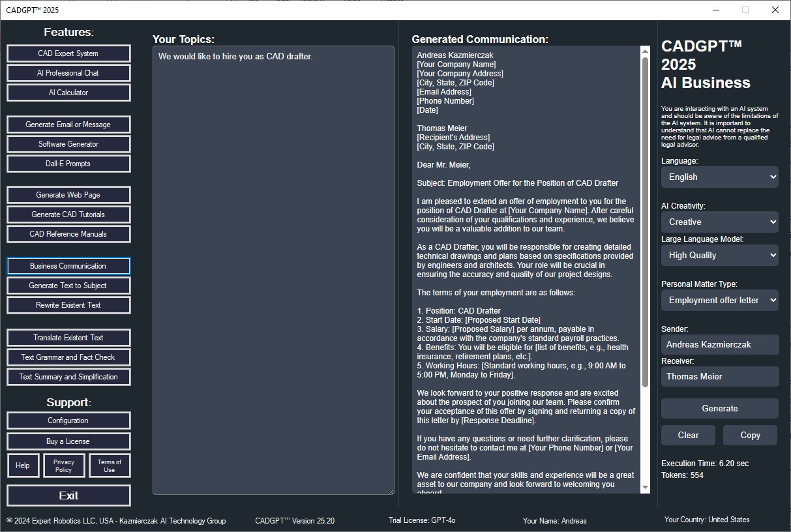Clear the generated communication
This screenshot has height=532, width=791.
[x=688, y=435]
